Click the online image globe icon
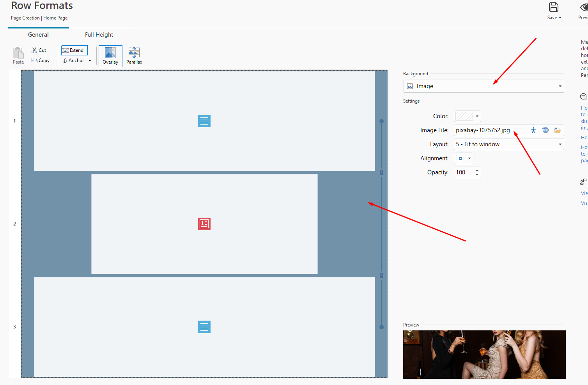 tap(545, 130)
